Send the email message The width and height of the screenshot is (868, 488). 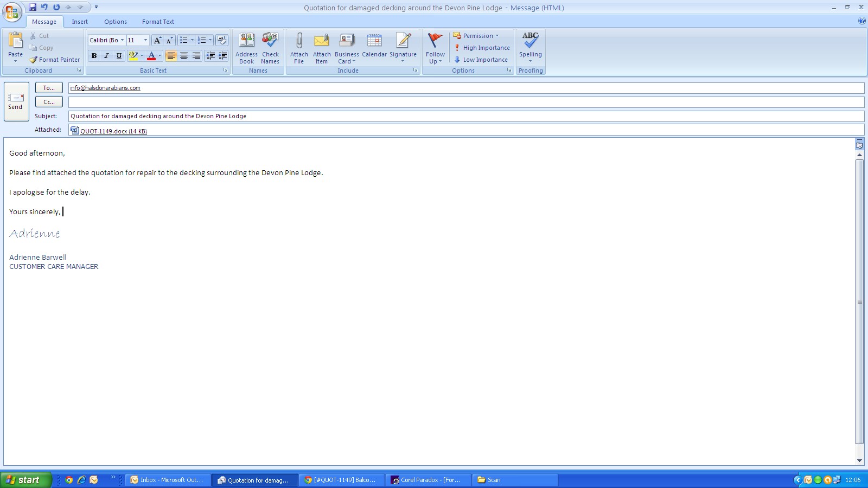pos(16,101)
